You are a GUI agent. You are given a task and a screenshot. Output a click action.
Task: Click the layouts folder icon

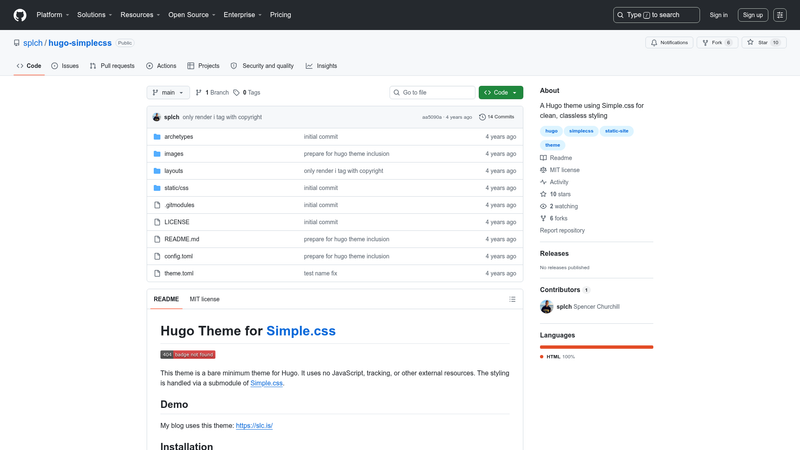pyautogui.click(x=157, y=171)
